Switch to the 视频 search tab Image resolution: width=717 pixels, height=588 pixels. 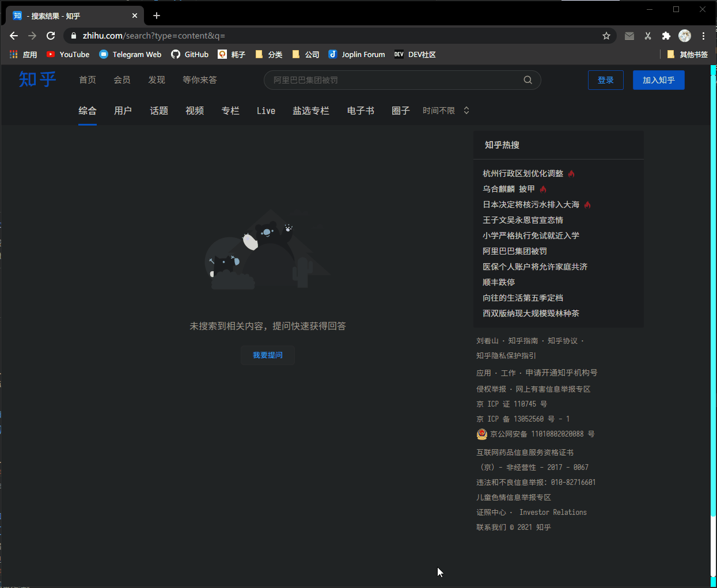(x=195, y=111)
